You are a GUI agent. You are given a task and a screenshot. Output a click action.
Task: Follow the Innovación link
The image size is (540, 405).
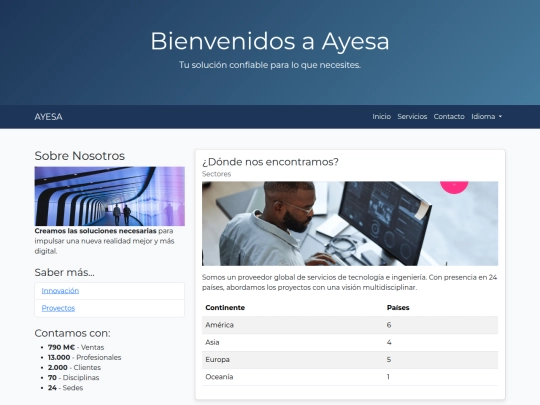[x=60, y=291]
